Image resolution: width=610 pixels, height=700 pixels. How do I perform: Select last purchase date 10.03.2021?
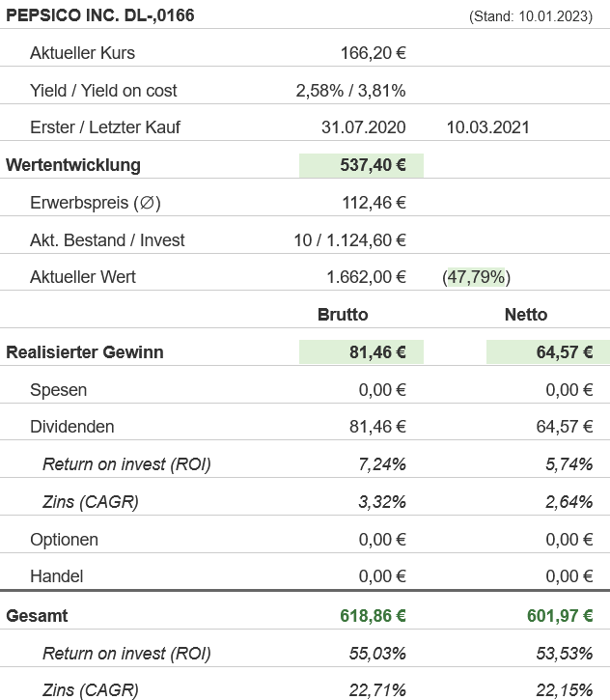[487, 127]
